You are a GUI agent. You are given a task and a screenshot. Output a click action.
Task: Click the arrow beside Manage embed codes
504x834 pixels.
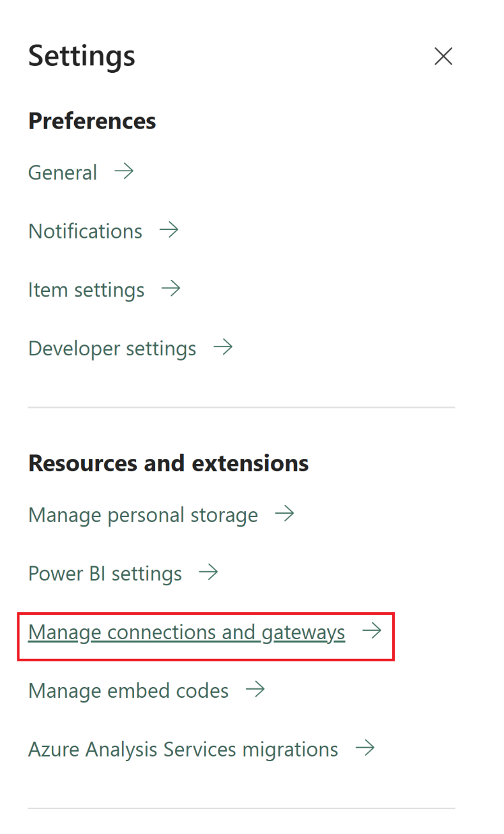tap(256, 690)
